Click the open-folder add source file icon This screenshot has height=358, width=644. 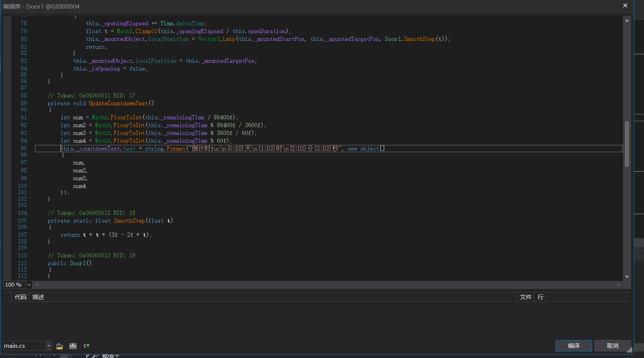point(59,346)
